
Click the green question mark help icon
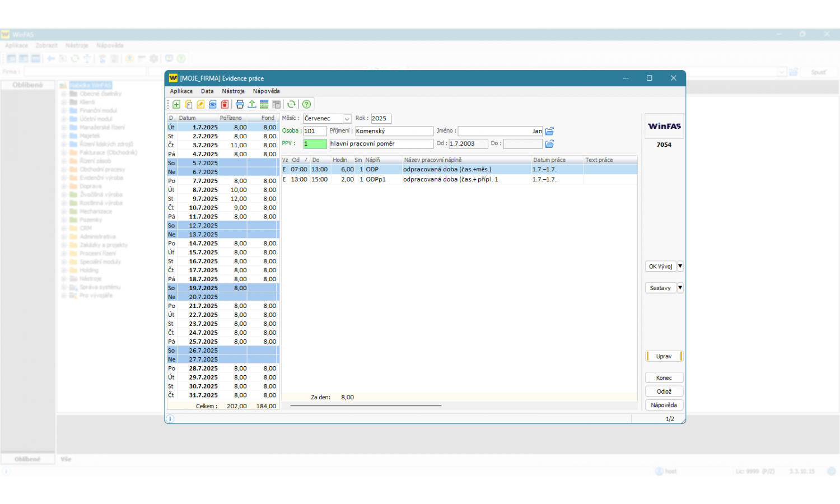[x=306, y=104]
